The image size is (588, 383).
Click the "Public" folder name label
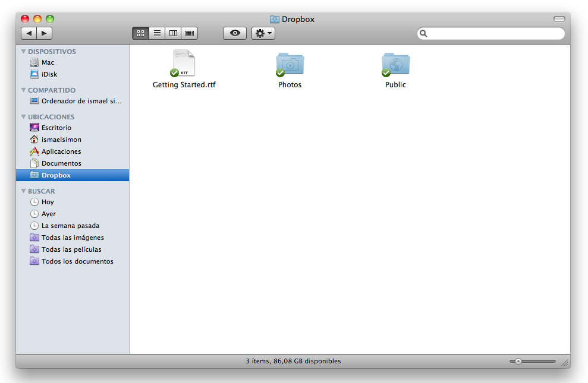tap(395, 85)
